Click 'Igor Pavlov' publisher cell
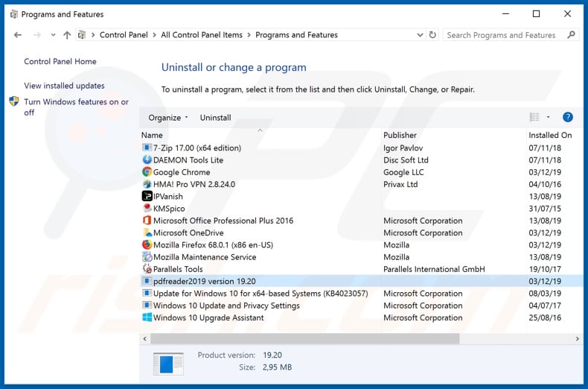This screenshot has height=389, width=588. coord(403,148)
